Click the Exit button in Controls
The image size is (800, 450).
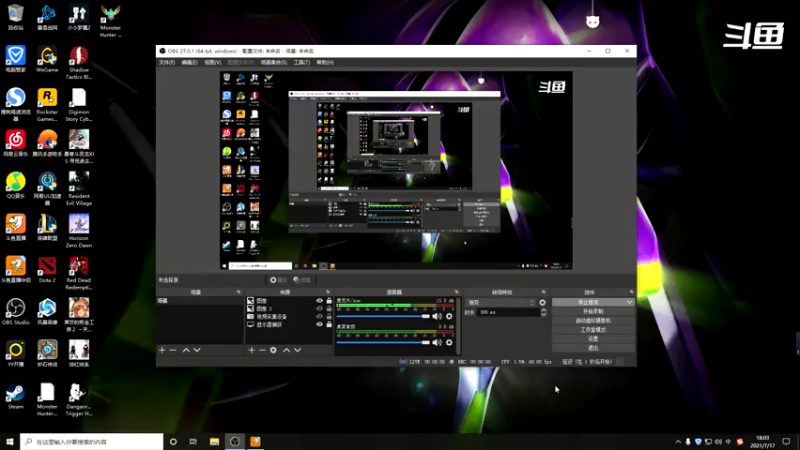[x=593, y=348]
